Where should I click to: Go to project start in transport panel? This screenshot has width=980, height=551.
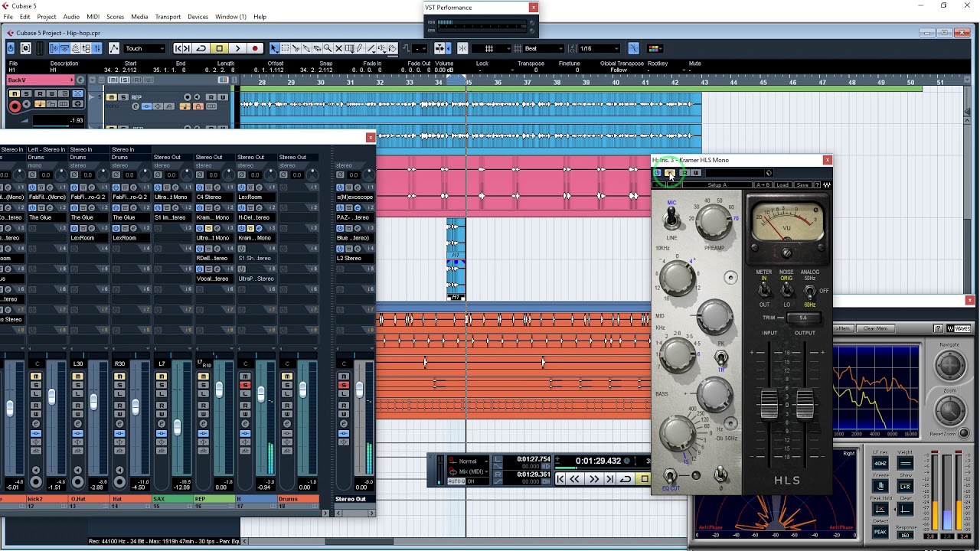[x=560, y=479]
